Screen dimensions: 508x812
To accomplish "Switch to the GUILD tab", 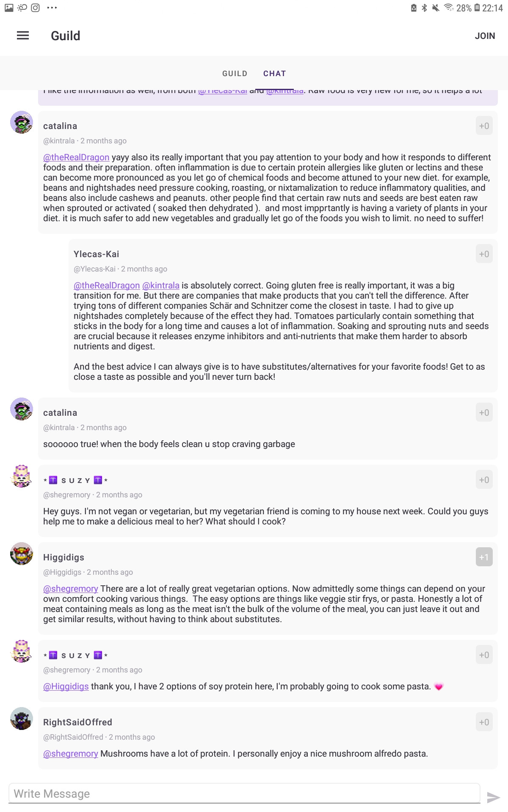I will point(235,74).
